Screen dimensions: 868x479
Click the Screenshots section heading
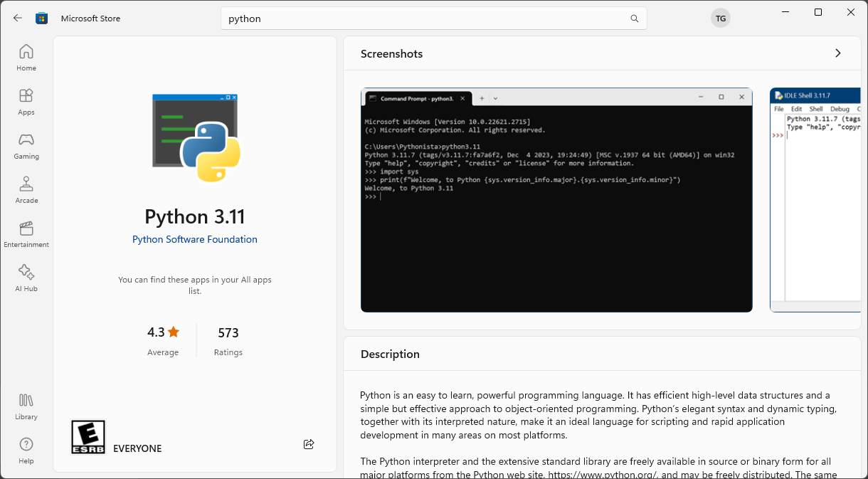(391, 53)
